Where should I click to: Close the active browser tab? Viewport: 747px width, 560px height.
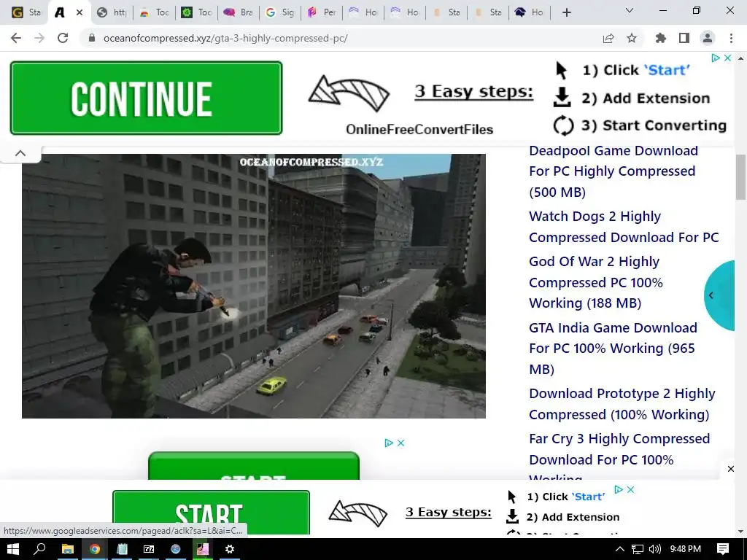point(80,12)
